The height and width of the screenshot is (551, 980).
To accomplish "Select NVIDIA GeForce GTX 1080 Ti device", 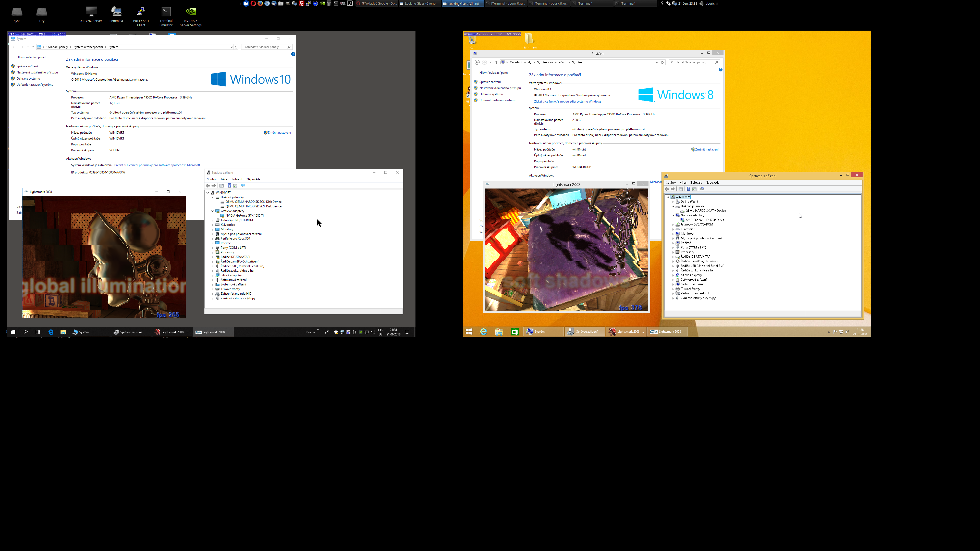I will 244,216.
